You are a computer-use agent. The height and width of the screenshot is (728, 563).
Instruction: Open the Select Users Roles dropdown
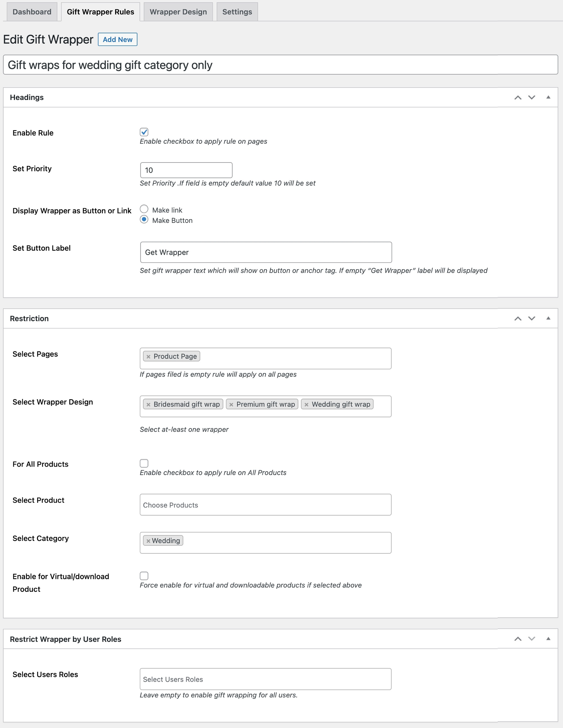tap(265, 679)
